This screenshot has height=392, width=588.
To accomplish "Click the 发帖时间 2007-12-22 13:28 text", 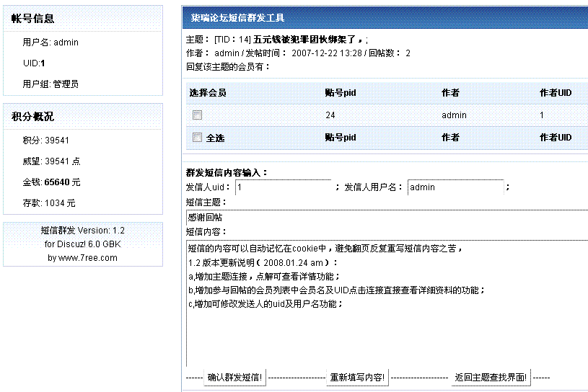I will (x=303, y=53).
